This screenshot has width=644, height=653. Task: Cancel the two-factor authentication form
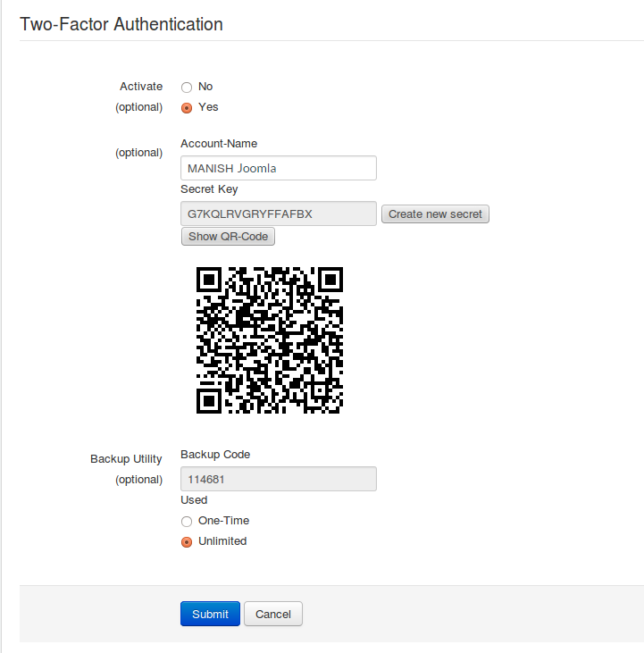click(273, 614)
